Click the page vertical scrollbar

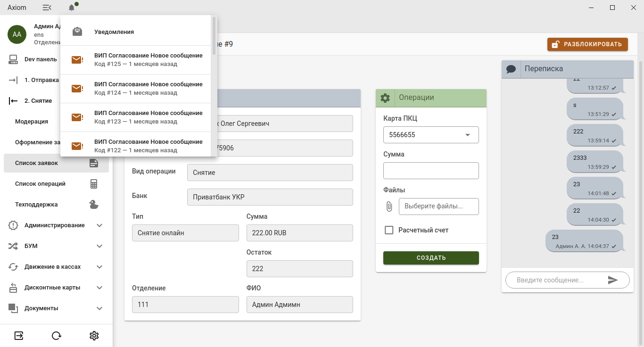[641, 203]
